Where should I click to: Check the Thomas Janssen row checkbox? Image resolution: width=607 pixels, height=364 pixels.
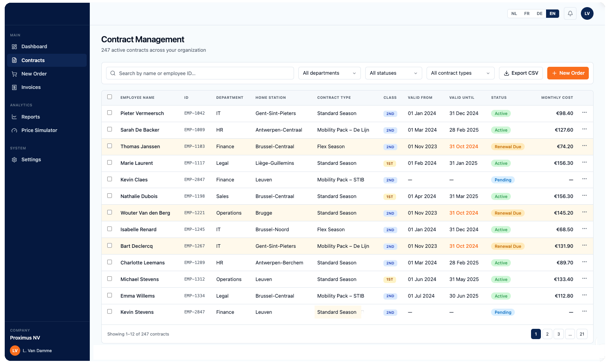[x=110, y=146]
